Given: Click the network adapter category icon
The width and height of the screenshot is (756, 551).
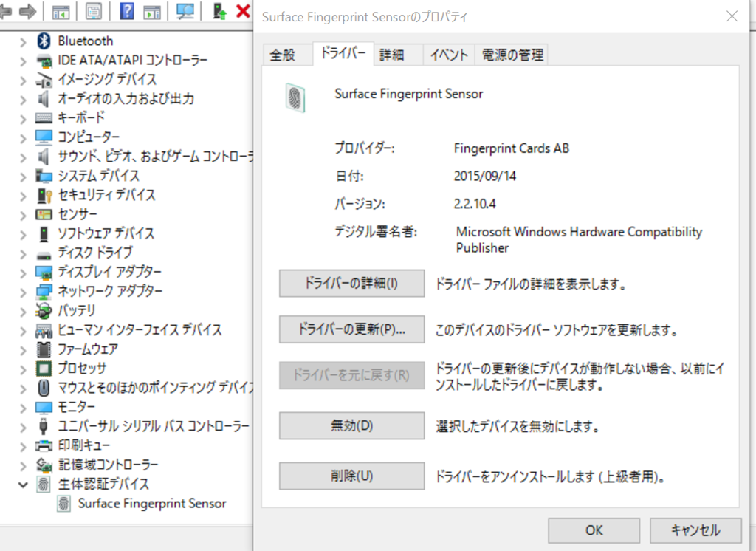Looking at the screenshot, I should (x=44, y=292).
